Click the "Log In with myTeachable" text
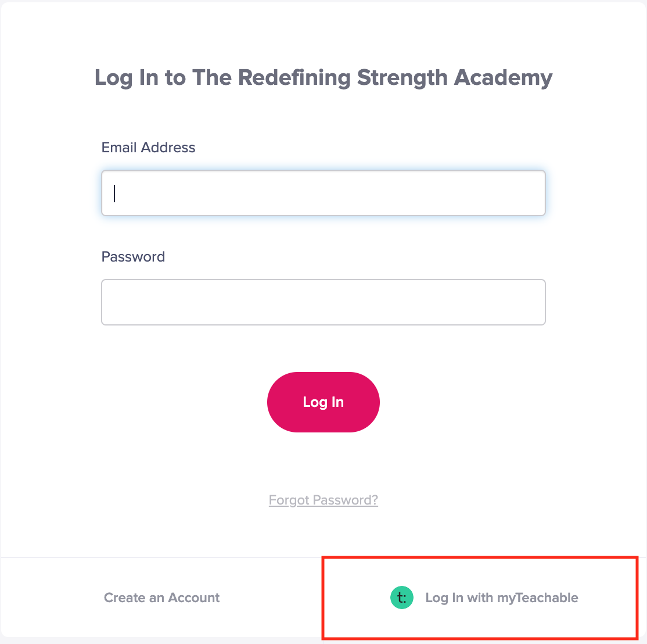Image resolution: width=647 pixels, height=644 pixels. (x=502, y=598)
